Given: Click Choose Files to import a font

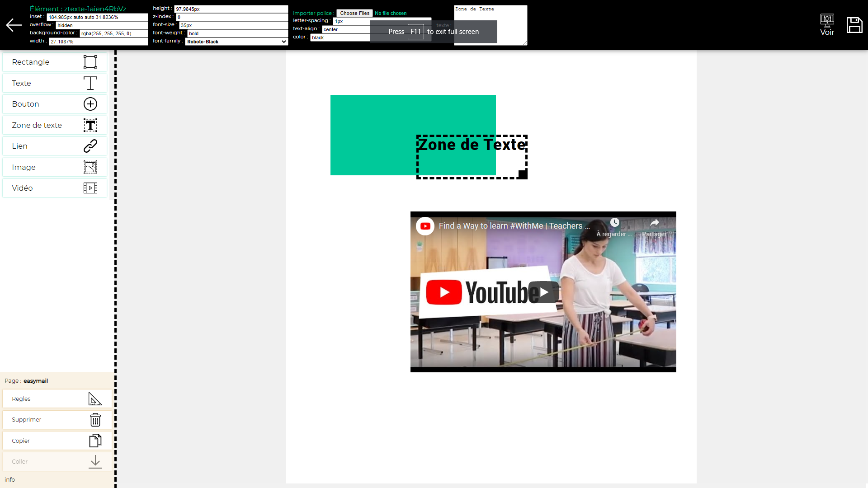Looking at the screenshot, I should coord(354,13).
